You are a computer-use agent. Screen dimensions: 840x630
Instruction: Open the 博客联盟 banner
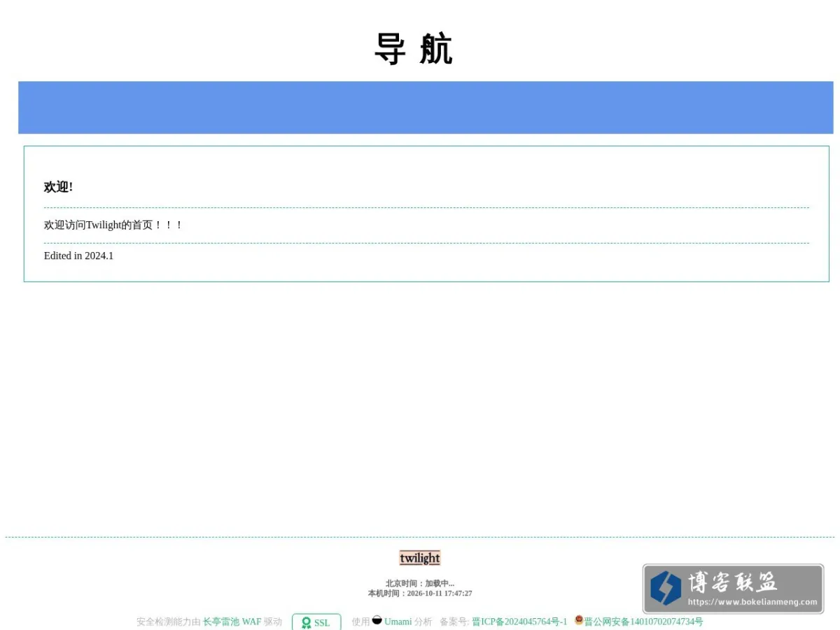click(733, 589)
